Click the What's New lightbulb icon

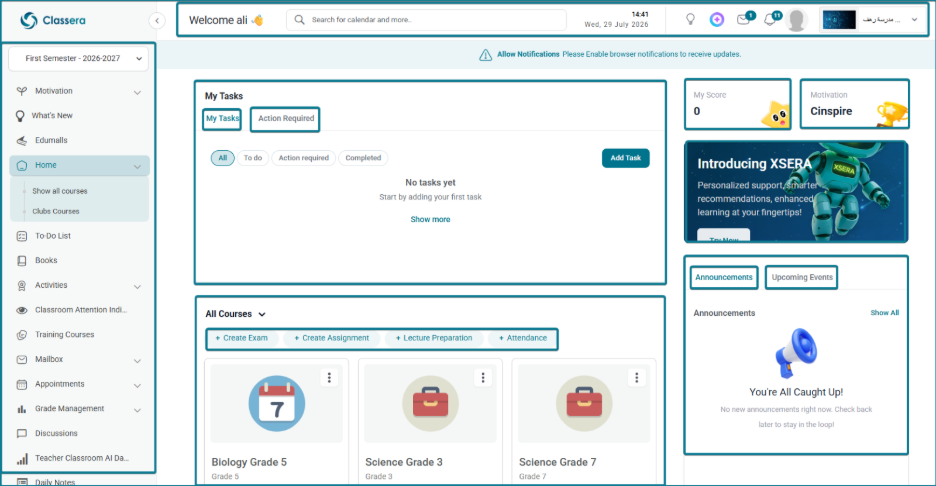pyautogui.click(x=20, y=116)
